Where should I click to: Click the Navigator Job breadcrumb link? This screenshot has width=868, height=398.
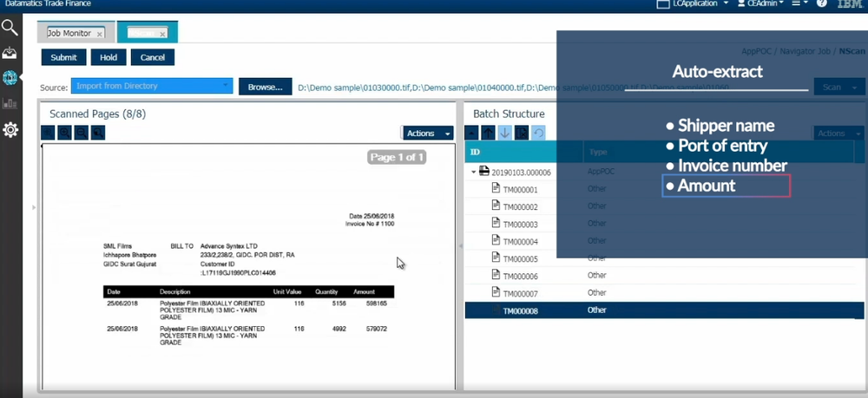point(805,51)
